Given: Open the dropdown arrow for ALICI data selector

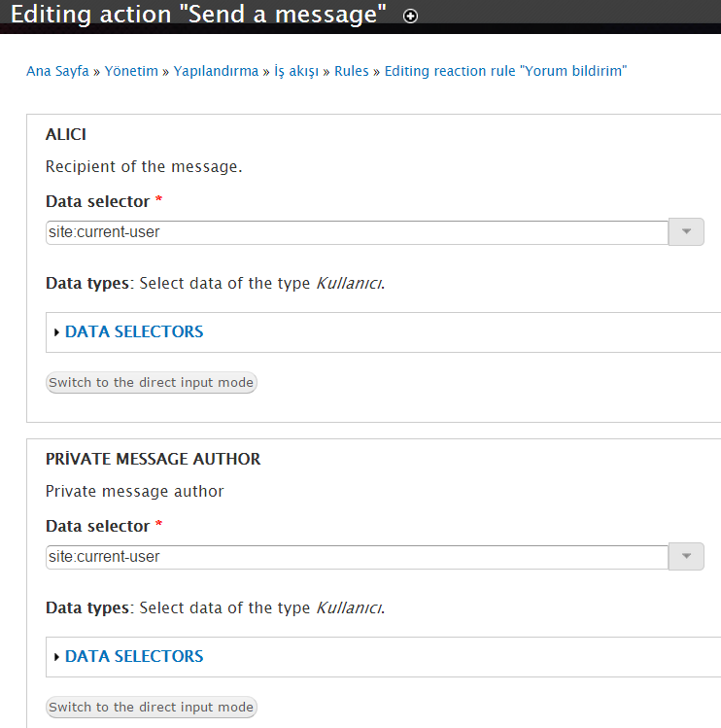Looking at the screenshot, I should tap(686, 232).
